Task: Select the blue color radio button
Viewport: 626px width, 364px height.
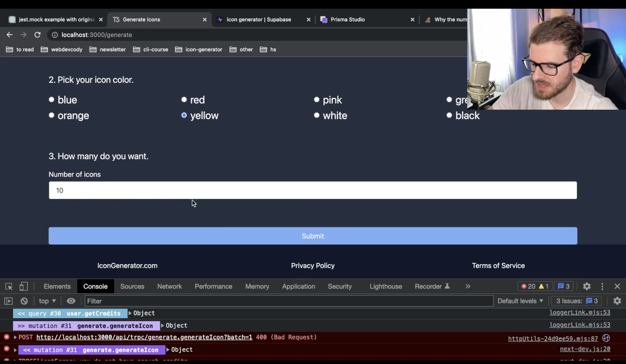Action: pos(52,99)
